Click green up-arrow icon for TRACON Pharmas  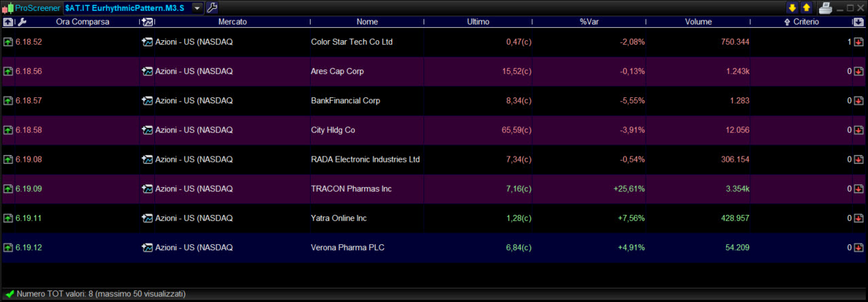[7, 189]
